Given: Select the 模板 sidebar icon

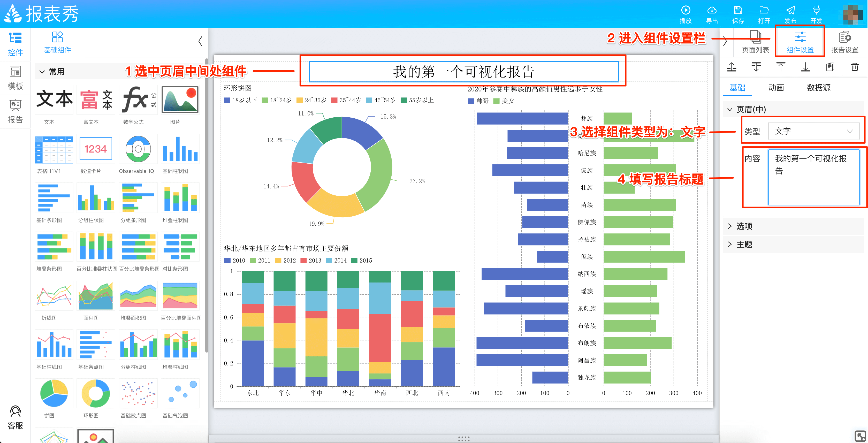Looking at the screenshot, I should click(15, 78).
